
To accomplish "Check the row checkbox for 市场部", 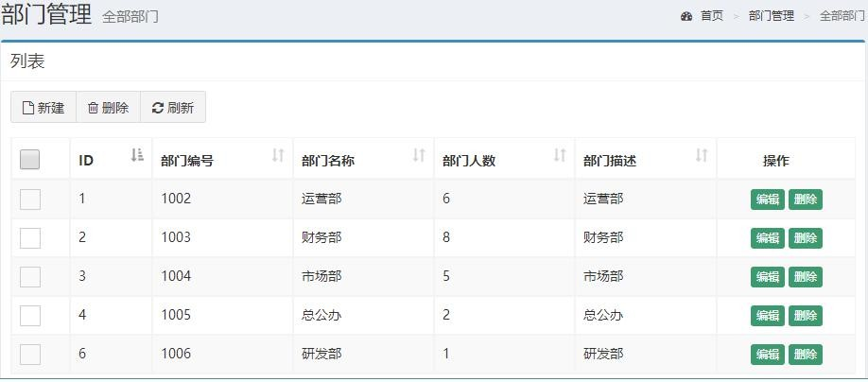I will point(30,277).
